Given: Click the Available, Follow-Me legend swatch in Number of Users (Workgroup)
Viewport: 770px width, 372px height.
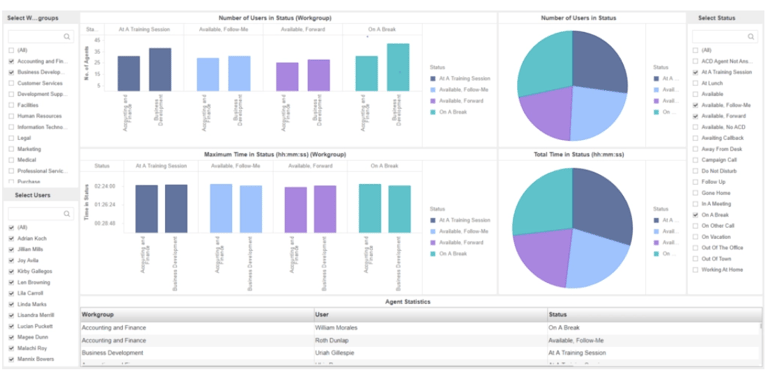Looking at the screenshot, I should tap(433, 90).
